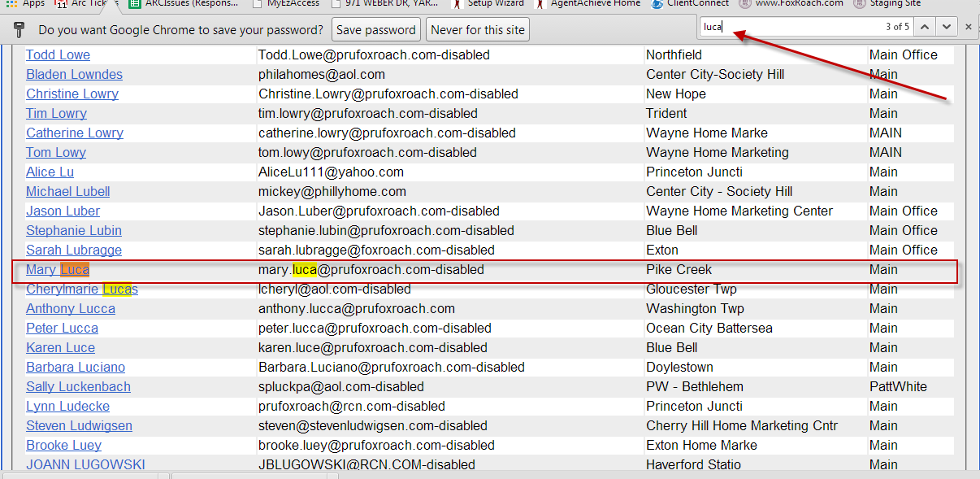Open Sally Luckenbach link

point(78,386)
